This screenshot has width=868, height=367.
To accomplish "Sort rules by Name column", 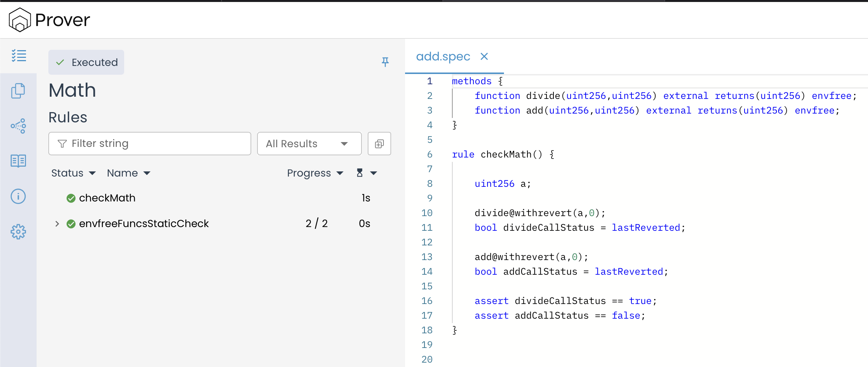I will click(x=128, y=173).
